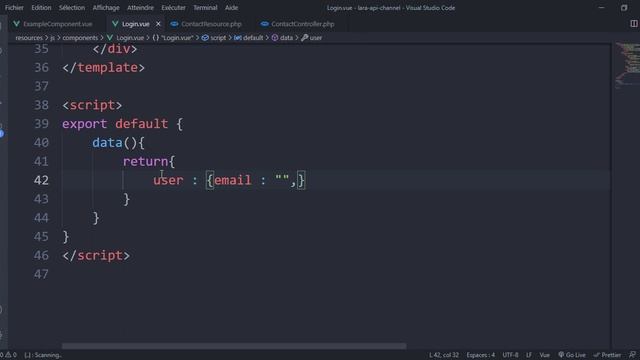Select the js breadcrumb folder
The width and height of the screenshot is (640, 360).
pyautogui.click(x=52, y=38)
